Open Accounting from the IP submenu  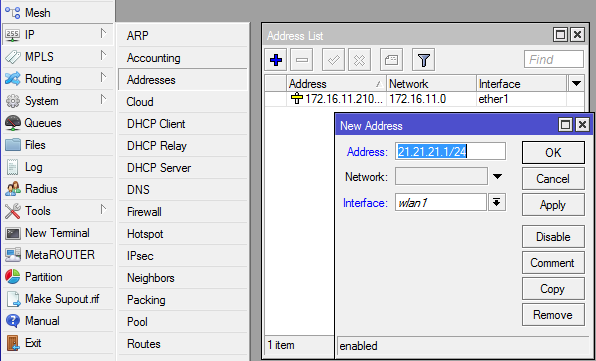pyautogui.click(x=183, y=58)
